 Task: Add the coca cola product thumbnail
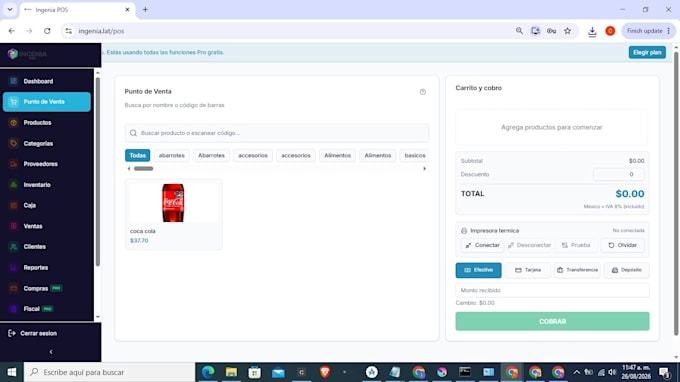[x=173, y=202]
